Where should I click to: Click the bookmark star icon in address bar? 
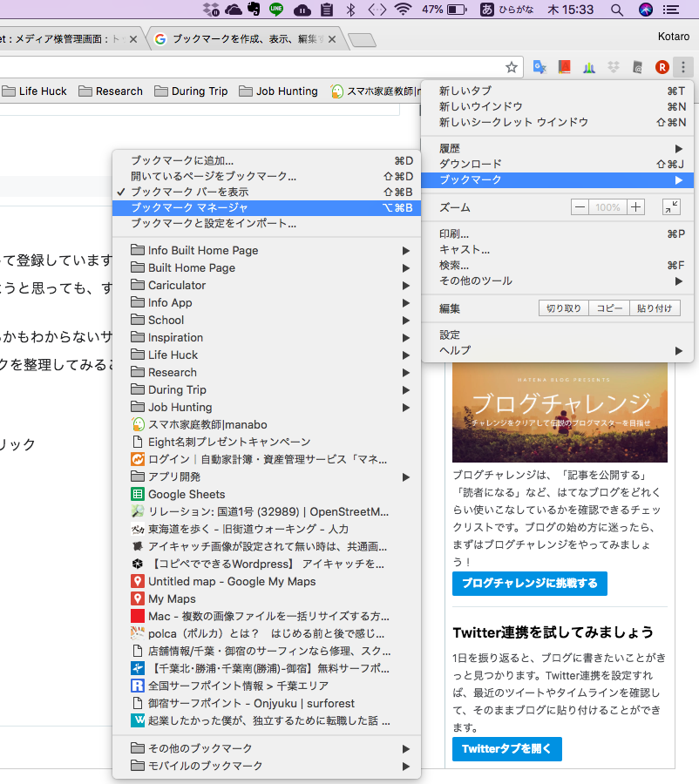(511, 67)
